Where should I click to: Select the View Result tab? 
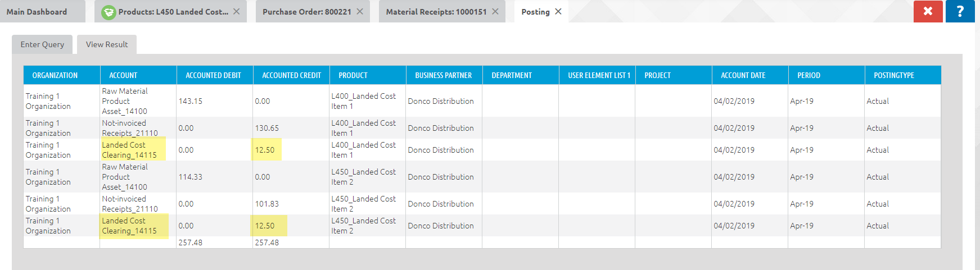tap(107, 44)
